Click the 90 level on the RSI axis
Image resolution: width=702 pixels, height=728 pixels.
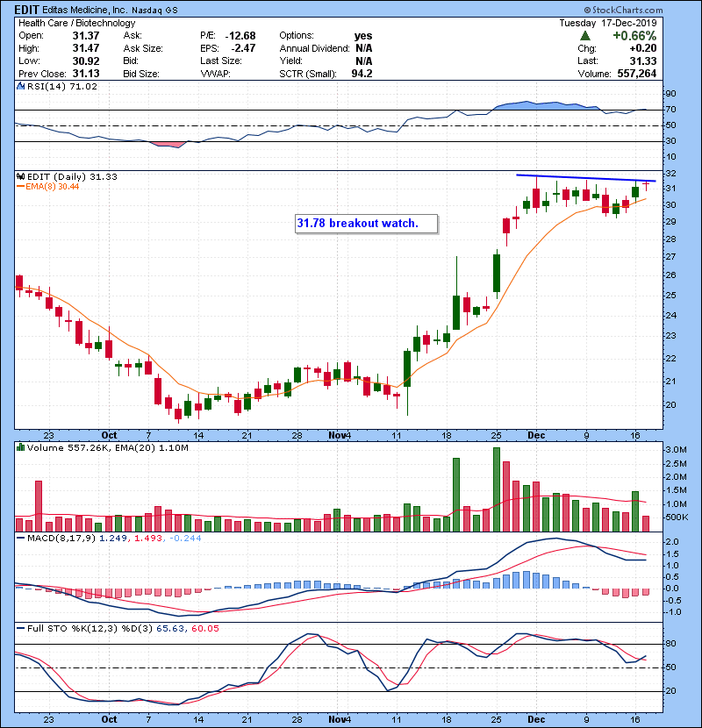[x=670, y=94]
